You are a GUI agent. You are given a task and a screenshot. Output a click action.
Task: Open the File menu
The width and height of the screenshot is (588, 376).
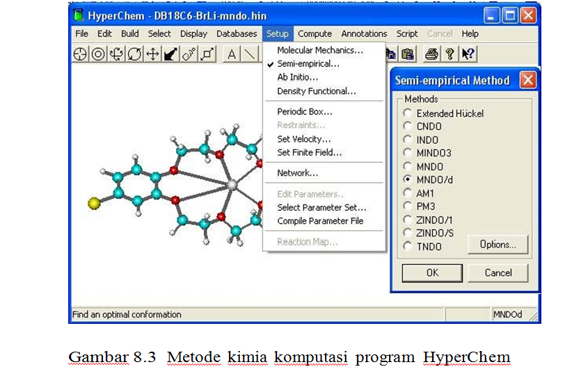tap(81, 33)
